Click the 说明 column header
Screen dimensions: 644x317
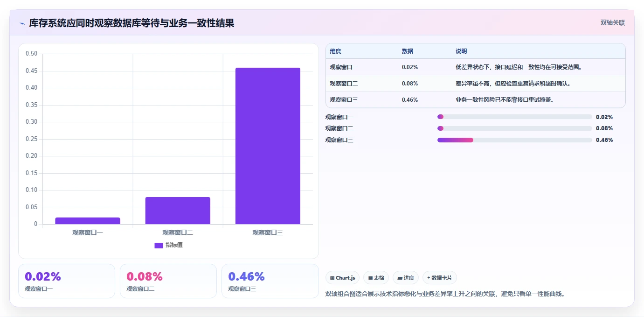click(x=461, y=51)
